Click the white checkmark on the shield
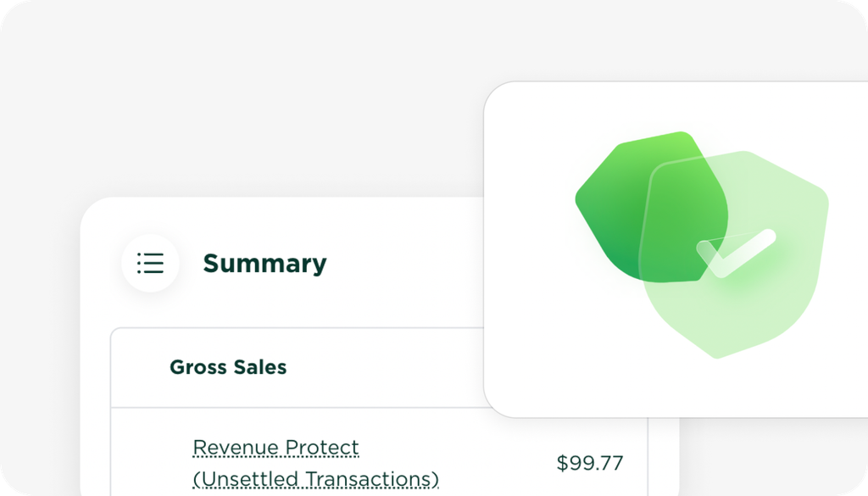868x496 pixels. [x=735, y=253]
